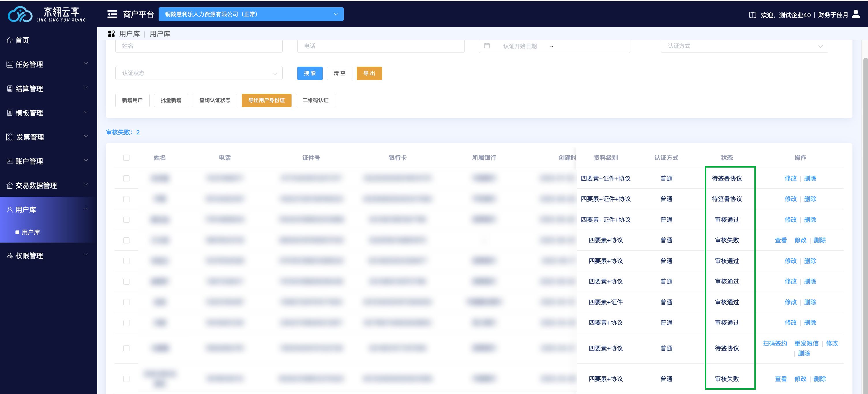The height and width of the screenshot is (394, 868).
Task: Click the hamburger menu collapse icon
Action: click(112, 14)
